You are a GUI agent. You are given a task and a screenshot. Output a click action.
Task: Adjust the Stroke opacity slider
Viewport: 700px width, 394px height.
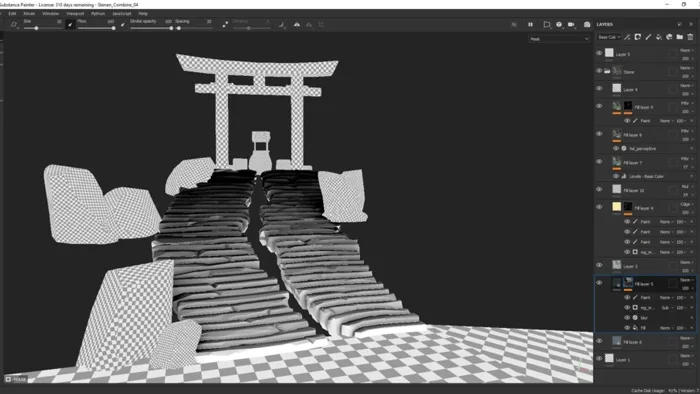tap(151, 28)
